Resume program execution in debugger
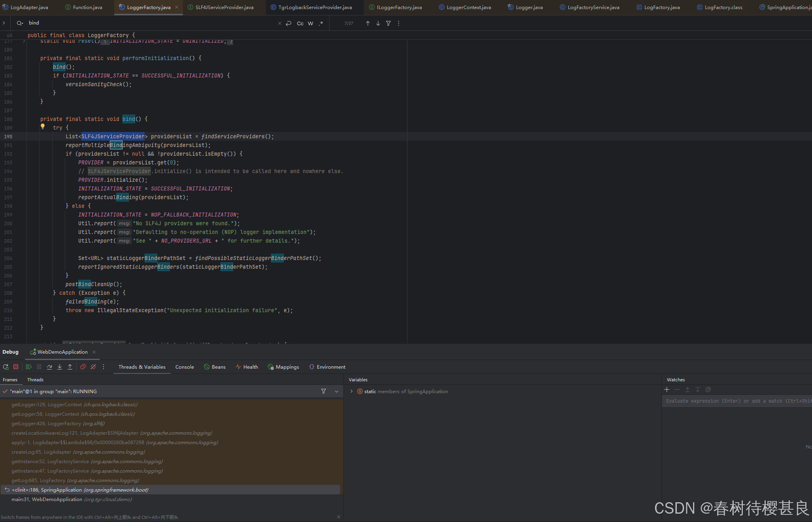Screen dimensions: 812x522 coord(29,367)
